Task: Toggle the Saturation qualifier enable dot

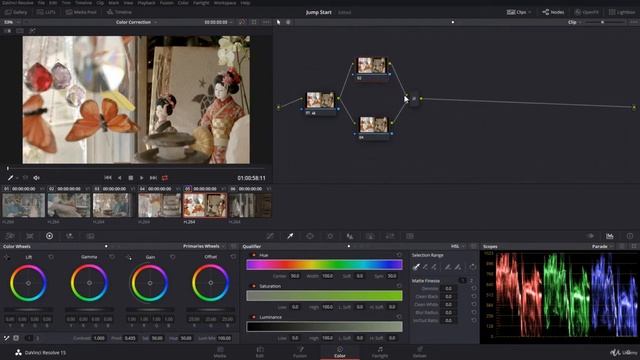Action: point(254,286)
